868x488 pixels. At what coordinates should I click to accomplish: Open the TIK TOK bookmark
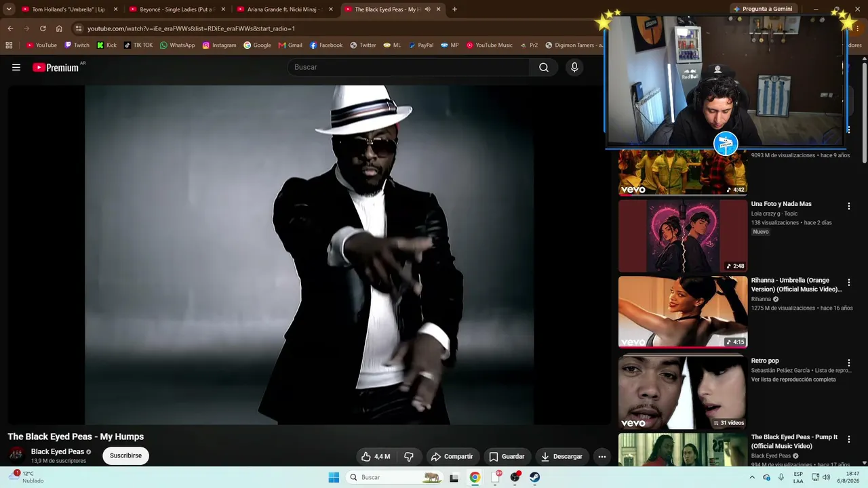click(x=138, y=45)
